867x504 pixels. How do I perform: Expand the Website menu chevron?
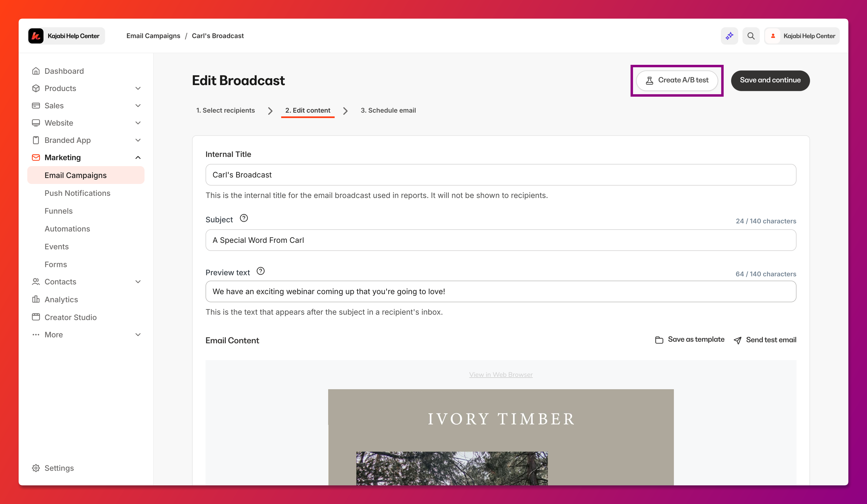click(x=138, y=123)
